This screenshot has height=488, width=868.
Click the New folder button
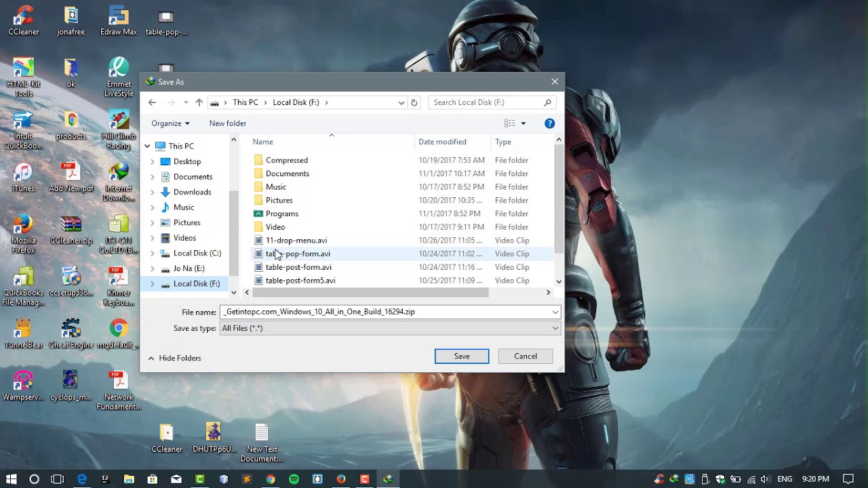pos(228,123)
